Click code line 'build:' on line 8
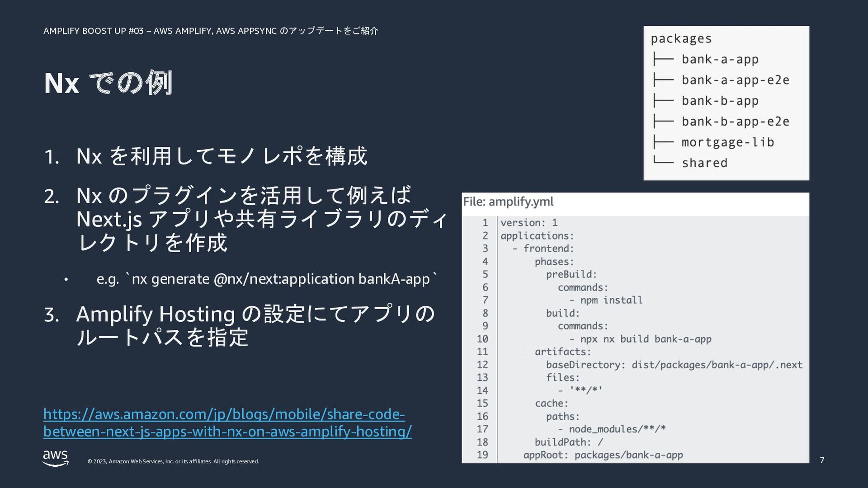The image size is (868, 488). (x=563, y=313)
